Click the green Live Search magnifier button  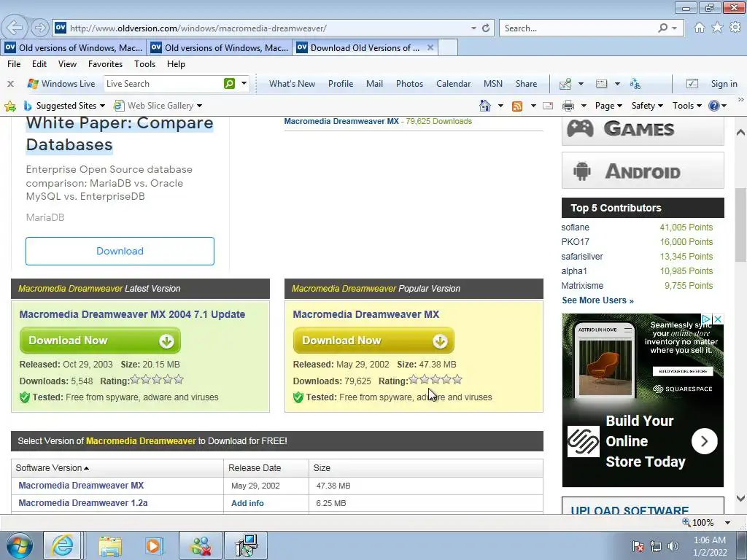[229, 83]
